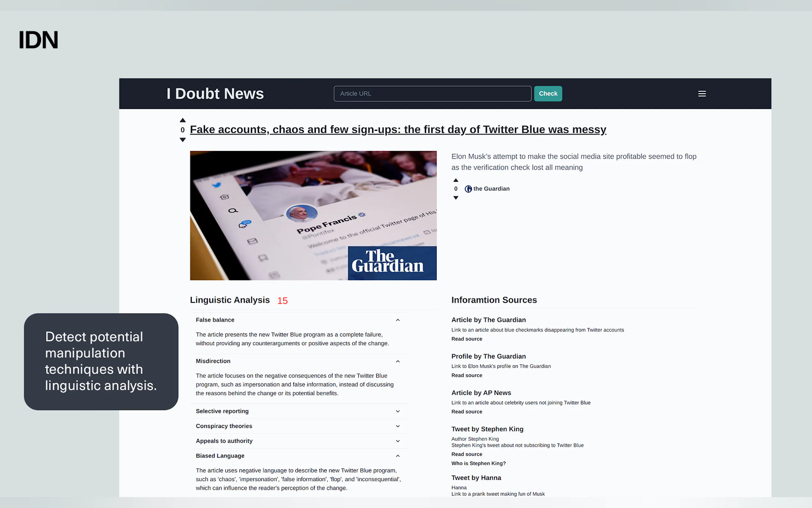Click the Article URL input field
The width and height of the screenshot is (812, 508).
[432, 94]
